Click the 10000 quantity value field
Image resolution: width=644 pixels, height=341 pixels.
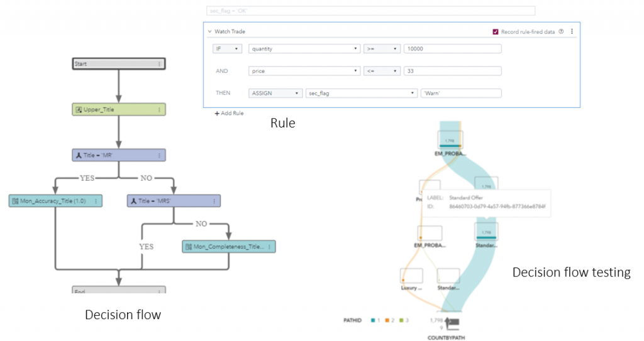452,49
